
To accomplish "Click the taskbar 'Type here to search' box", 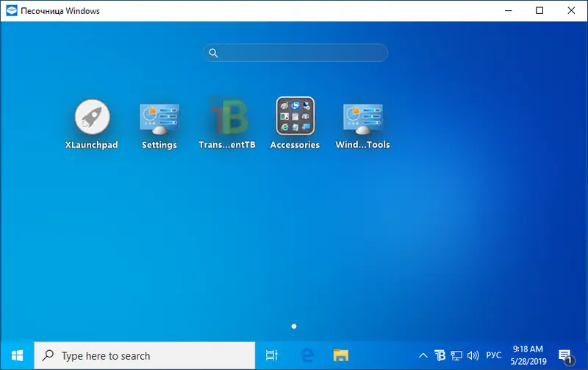I will [144, 355].
